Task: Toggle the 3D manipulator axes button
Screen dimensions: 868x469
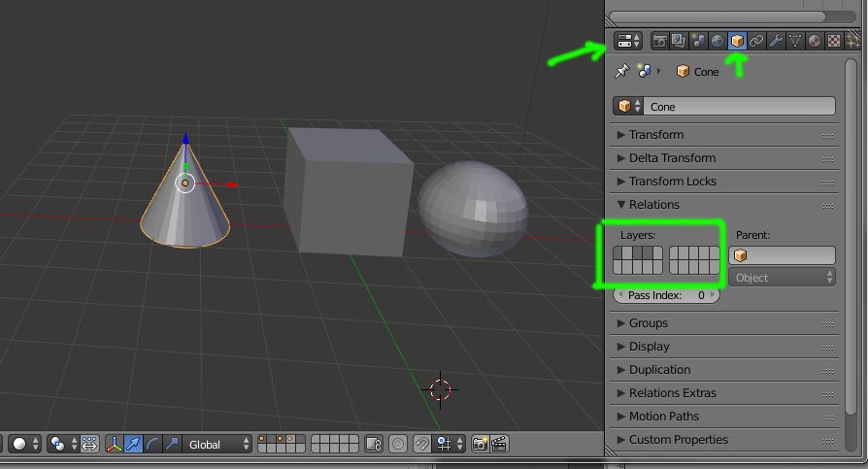Action: tap(114, 444)
